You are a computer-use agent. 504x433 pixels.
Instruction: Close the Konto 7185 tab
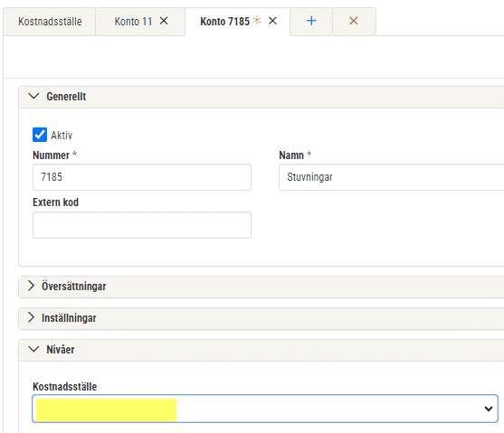[272, 21]
